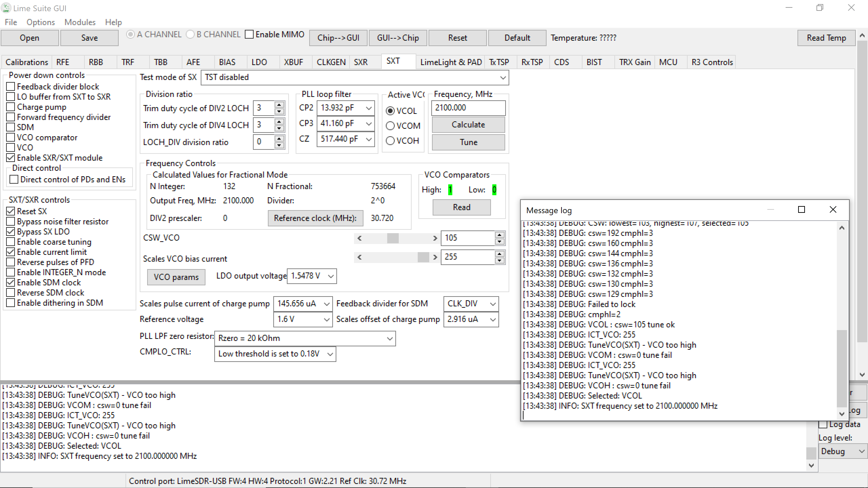Click the Frequency MHz input field

click(468, 108)
